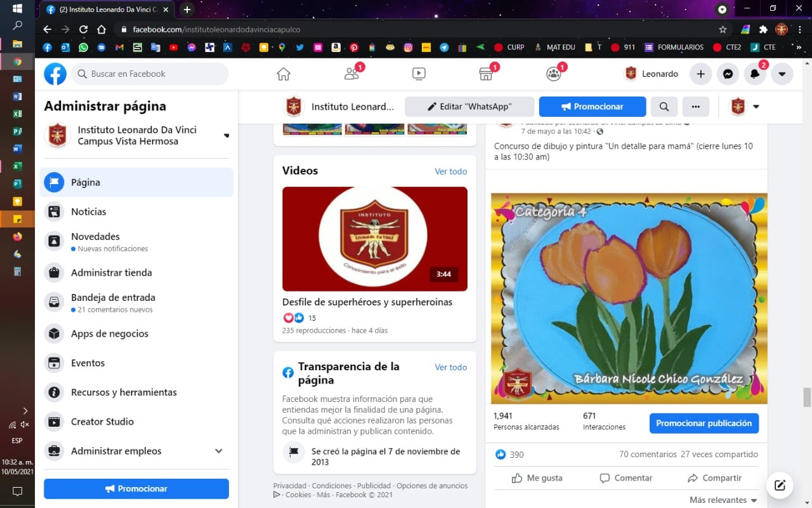The height and width of the screenshot is (508, 812).
Task: Open the Watch video icon
Action: [419, 74]
